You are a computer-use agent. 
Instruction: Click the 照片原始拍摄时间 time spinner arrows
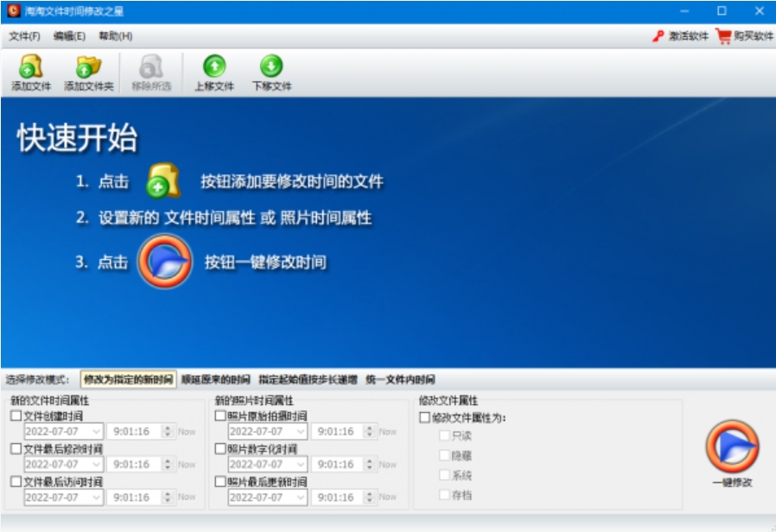point(369,432)
